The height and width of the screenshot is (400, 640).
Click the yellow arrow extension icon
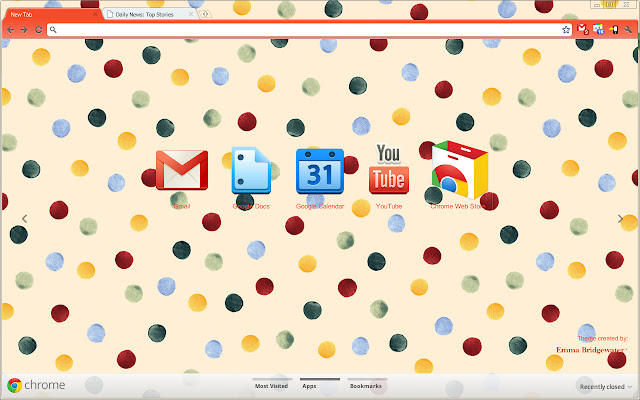[x=613, y=29]
